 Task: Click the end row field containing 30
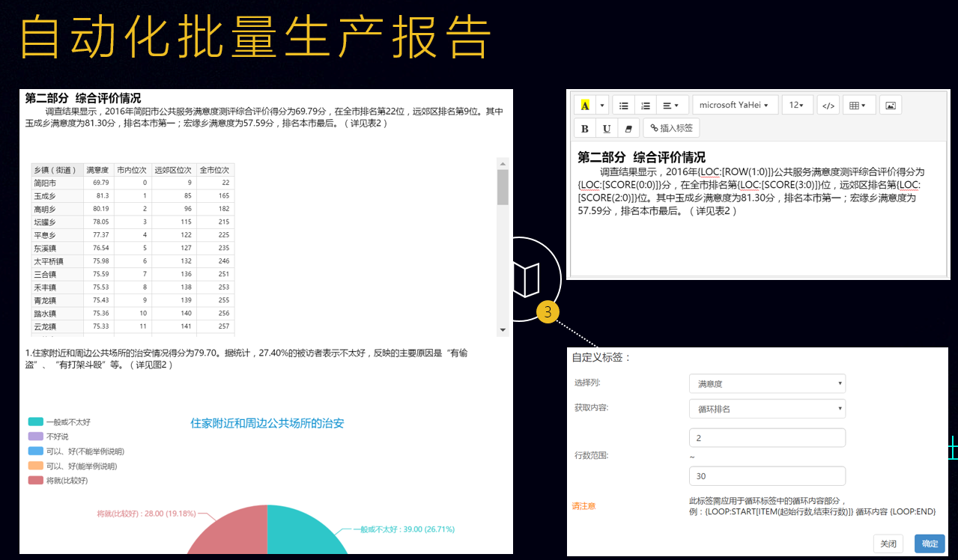[767, 476]
